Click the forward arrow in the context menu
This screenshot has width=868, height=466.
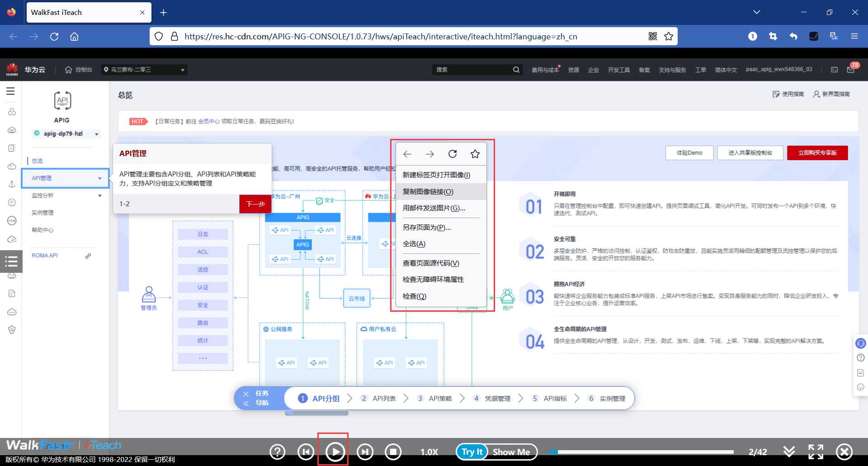pyautogui.click(x=430, y=154)
